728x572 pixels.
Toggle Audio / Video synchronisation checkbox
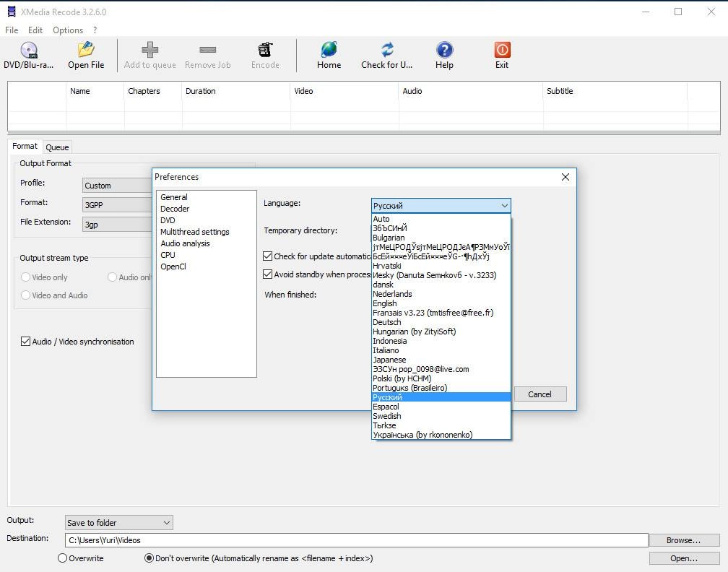pyautogui.click(x=25, y=341)
